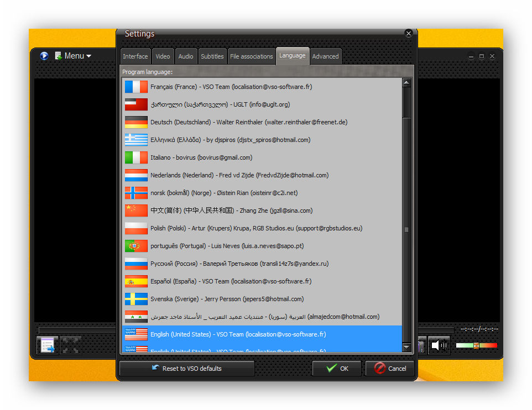Confirm settings with the OK button
The height and width of the screenshot is (410, 532).
pyautogui.click(x=337, y=369)
